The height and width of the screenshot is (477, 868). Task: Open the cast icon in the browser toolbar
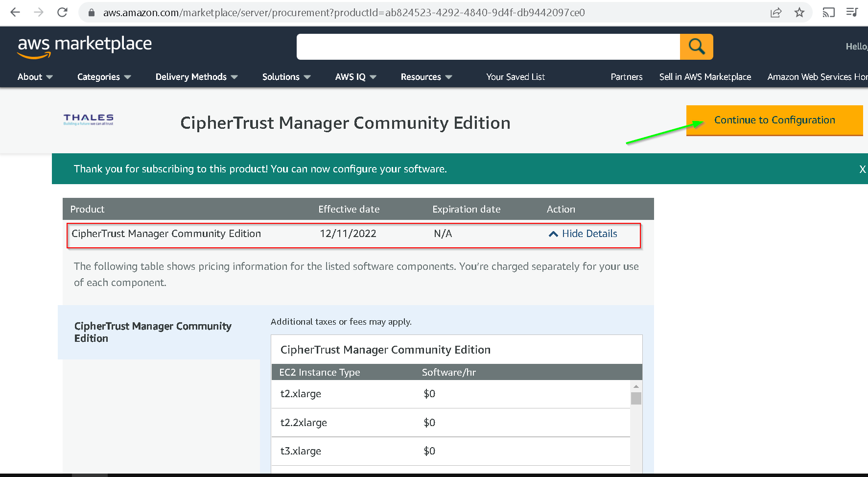tap(828, 13)
